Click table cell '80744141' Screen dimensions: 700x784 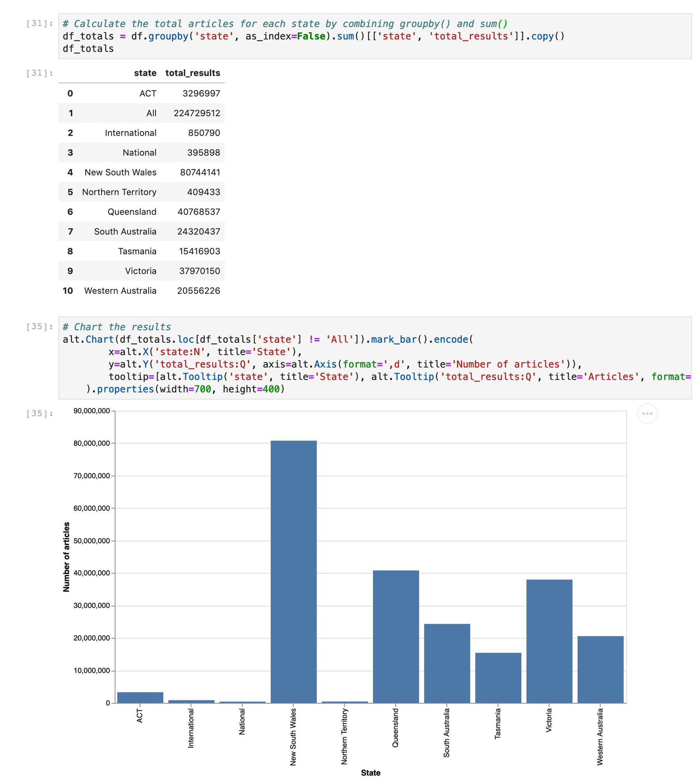(x=200, y=172)
